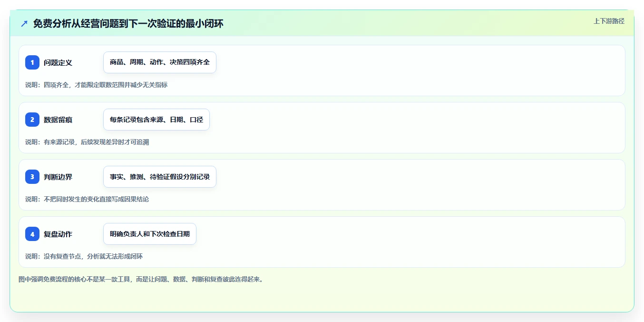
Task: Click the note 四项齐全，才能限定取数范围并减少无关指标
Action: pyautogui.click(x=96, y=85)
